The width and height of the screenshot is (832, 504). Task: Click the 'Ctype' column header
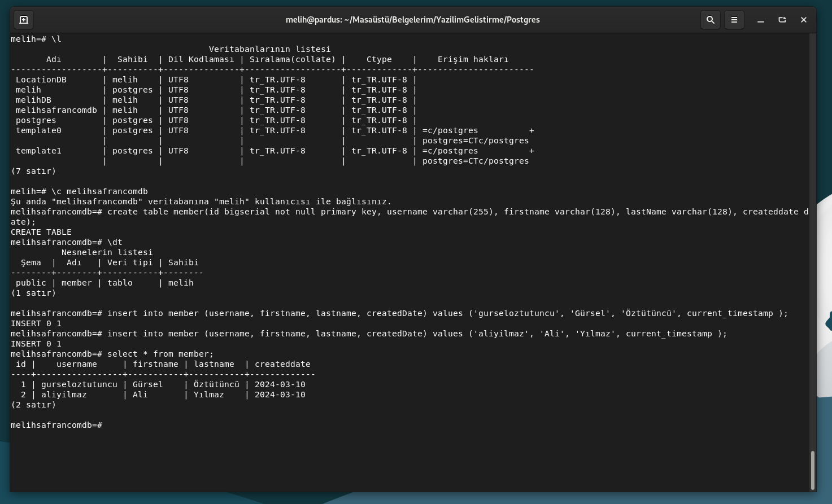tap(379, 59)
